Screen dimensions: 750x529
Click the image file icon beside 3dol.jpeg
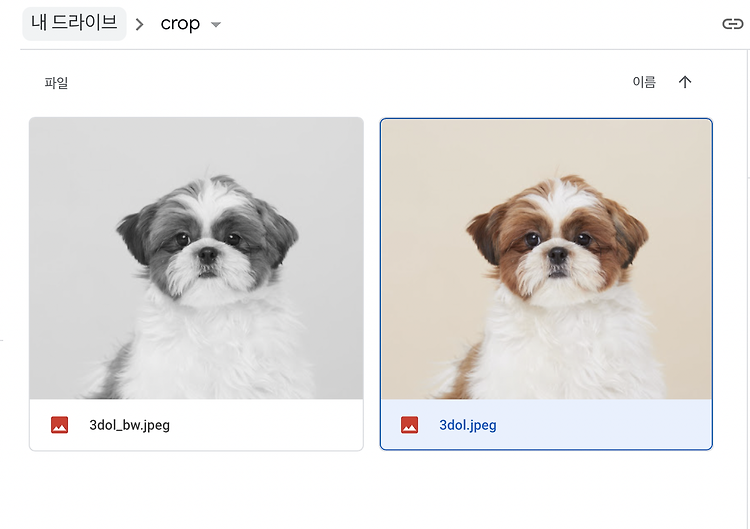click(x=409, y=425)
